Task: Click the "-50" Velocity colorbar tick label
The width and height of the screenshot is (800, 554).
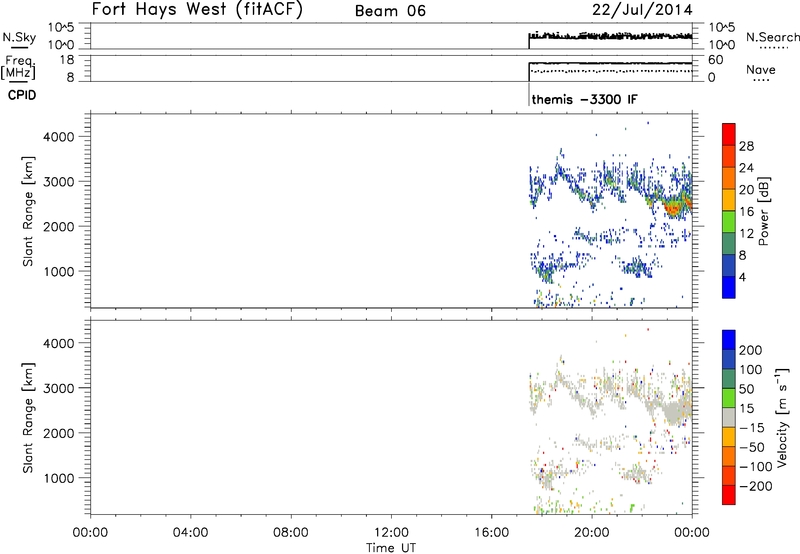Action: [752, 447]
